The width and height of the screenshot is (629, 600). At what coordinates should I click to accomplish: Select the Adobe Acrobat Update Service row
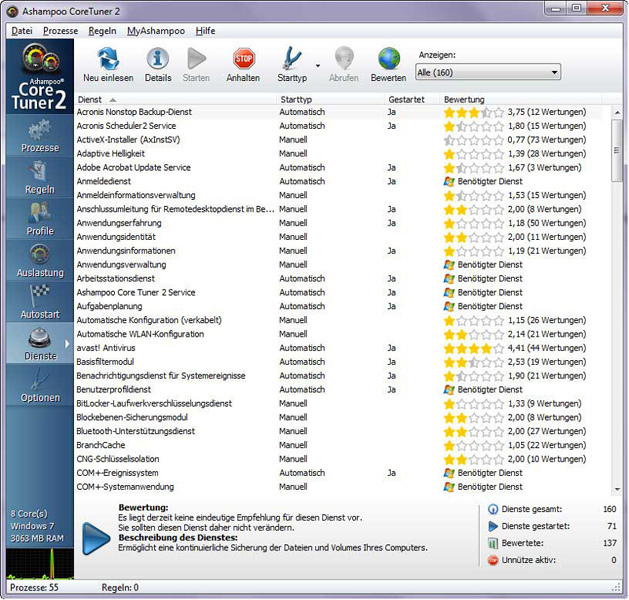click(x=338, y=168)
